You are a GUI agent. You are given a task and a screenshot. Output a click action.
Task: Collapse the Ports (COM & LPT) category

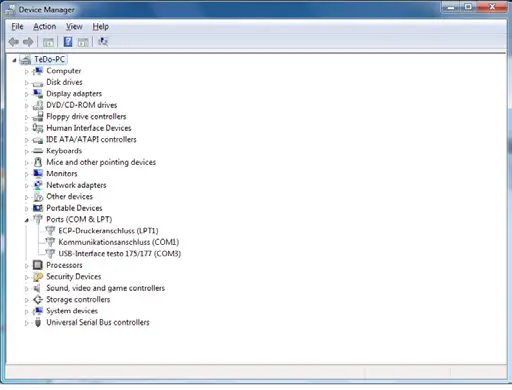[x=26, y=220]
